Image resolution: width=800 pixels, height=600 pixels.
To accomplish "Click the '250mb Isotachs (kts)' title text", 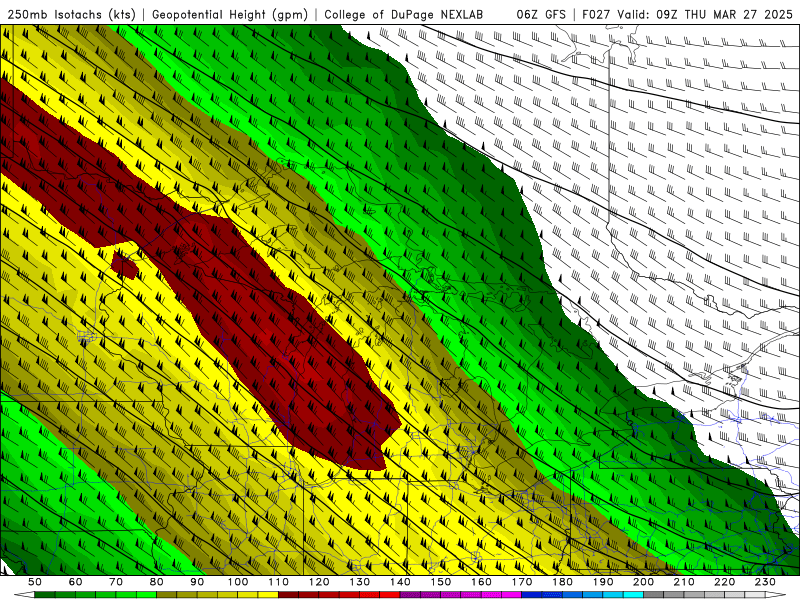I will point(71,14).
